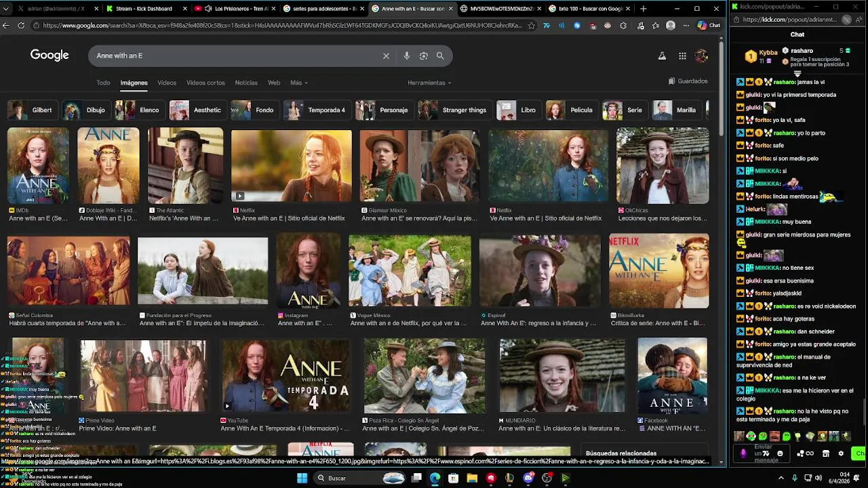Viewport: 868px width, 488px height.
Task: Clear the Google search box text
Action: (386, 56)
